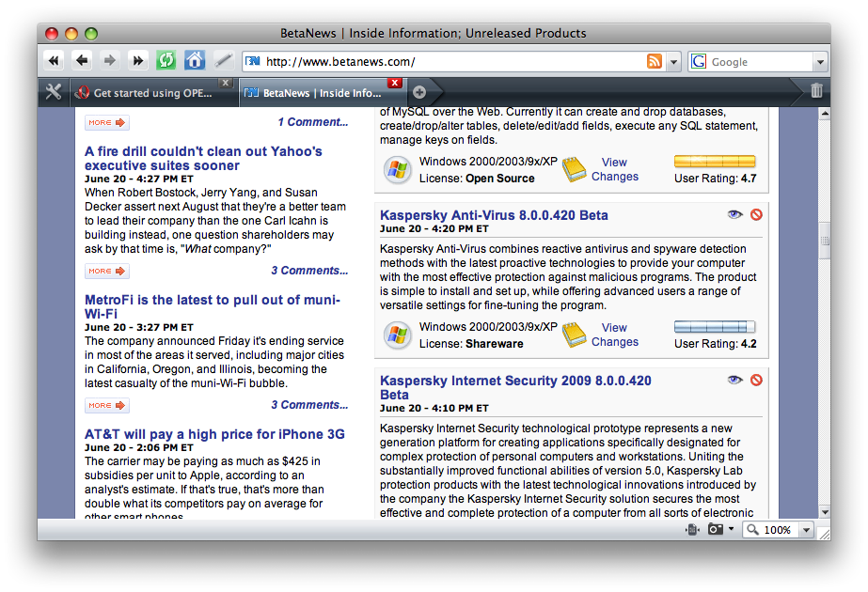
Task: Toggle the watch eye for Kaspersky Anti-Virus
Action: [x=734, y=214]
